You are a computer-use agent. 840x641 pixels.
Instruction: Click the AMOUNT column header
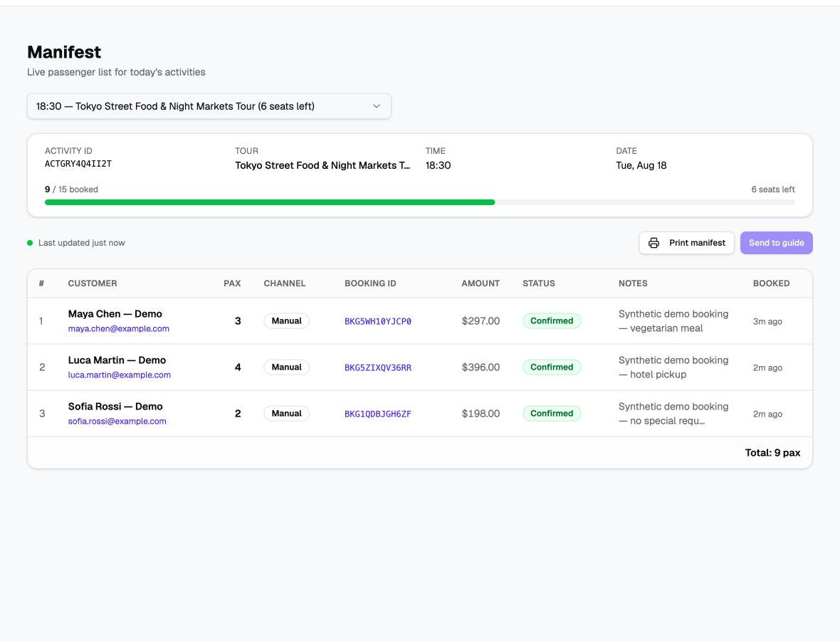[481, 283]
